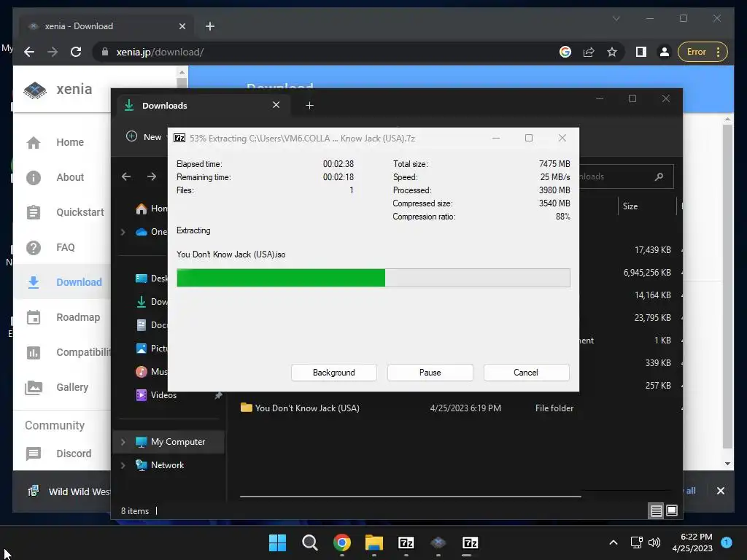Click the xenia logo icon
Screen dimensions: 747x560
(x=35, y=90)
